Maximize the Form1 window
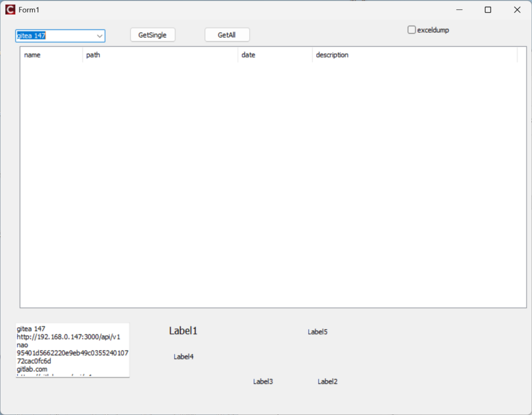 pyautogui.click(x=488, y=10)
